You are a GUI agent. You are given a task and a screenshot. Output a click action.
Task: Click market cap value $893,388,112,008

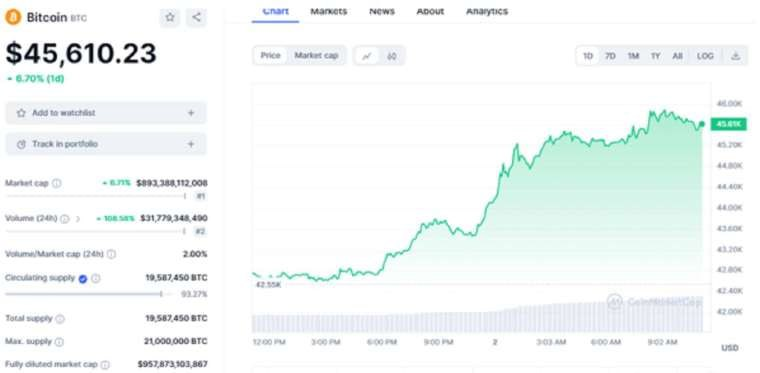click(172, 183)
